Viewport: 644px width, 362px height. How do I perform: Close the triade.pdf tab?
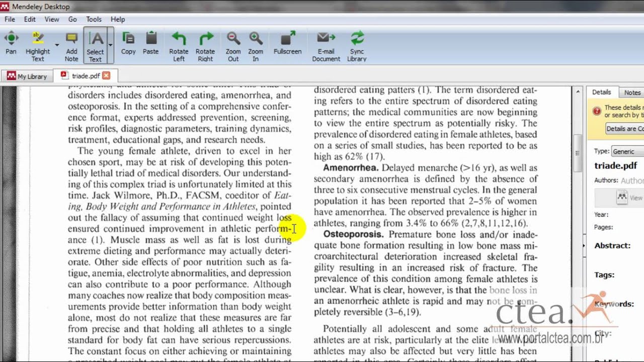pyautogui.click(x=106, y=75)
